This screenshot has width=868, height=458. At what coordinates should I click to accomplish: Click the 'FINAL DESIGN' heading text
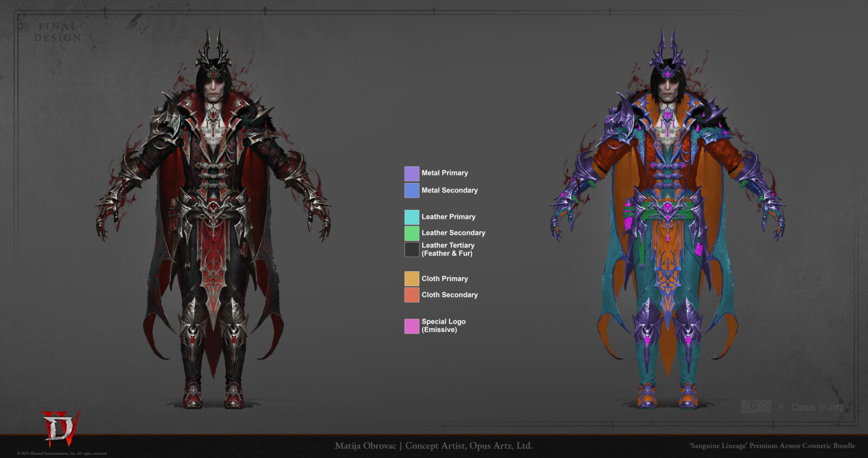pyautogui.click(x=58, y=32)
